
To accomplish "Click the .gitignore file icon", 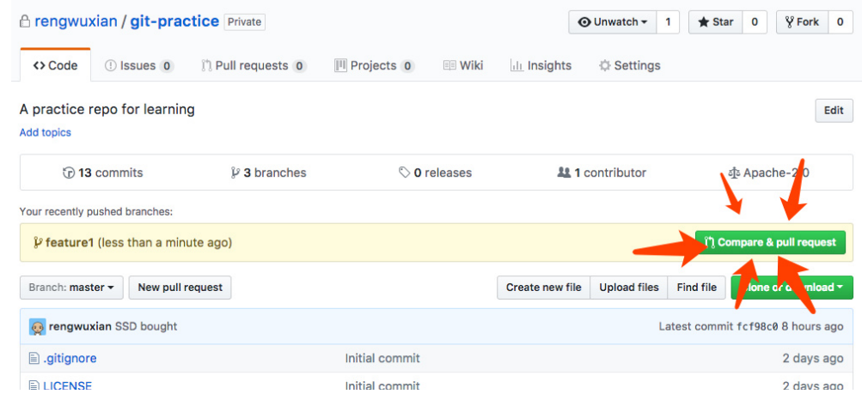I will [34, 359].
